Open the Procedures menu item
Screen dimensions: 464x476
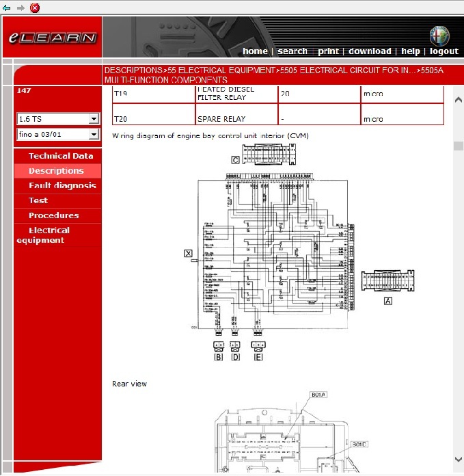(57, 215)
